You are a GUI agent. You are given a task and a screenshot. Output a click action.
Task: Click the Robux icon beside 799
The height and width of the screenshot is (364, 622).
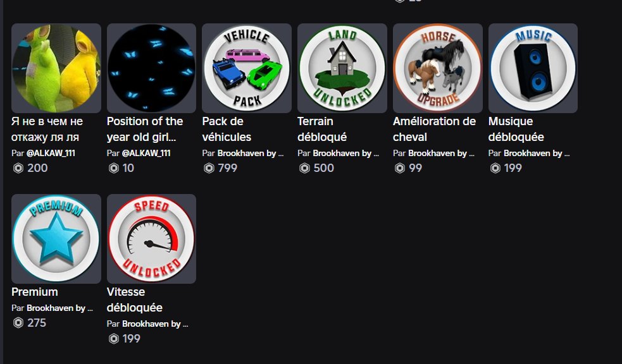point(209,168)
